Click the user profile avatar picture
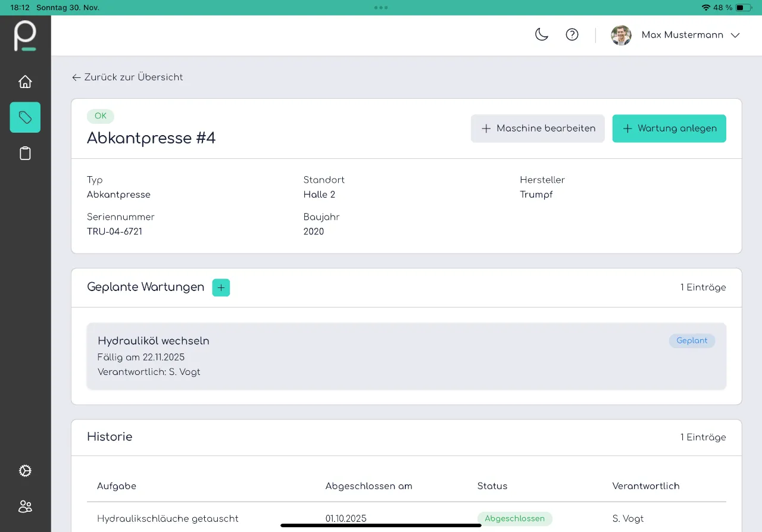 [x=621, y=35]
